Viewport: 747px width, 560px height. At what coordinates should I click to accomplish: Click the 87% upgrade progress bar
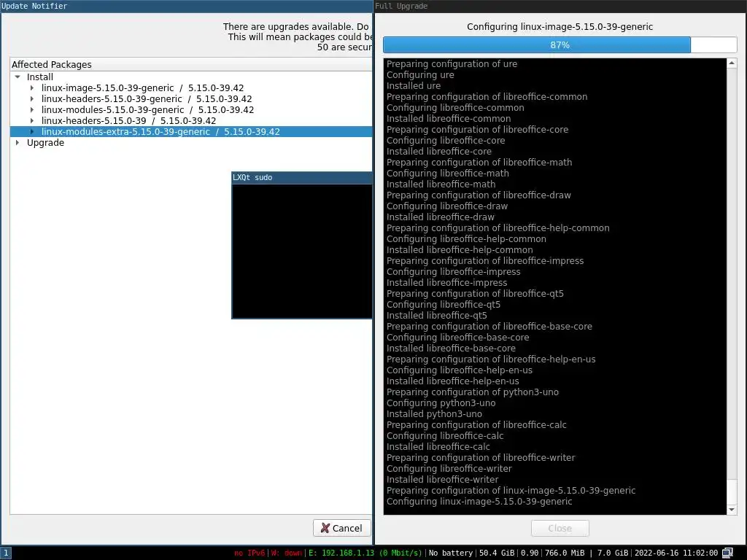[x=560, y=44]
